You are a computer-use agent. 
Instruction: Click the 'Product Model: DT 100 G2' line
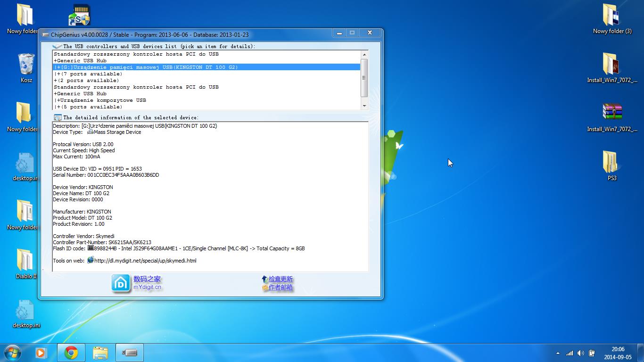pos(83,218)
